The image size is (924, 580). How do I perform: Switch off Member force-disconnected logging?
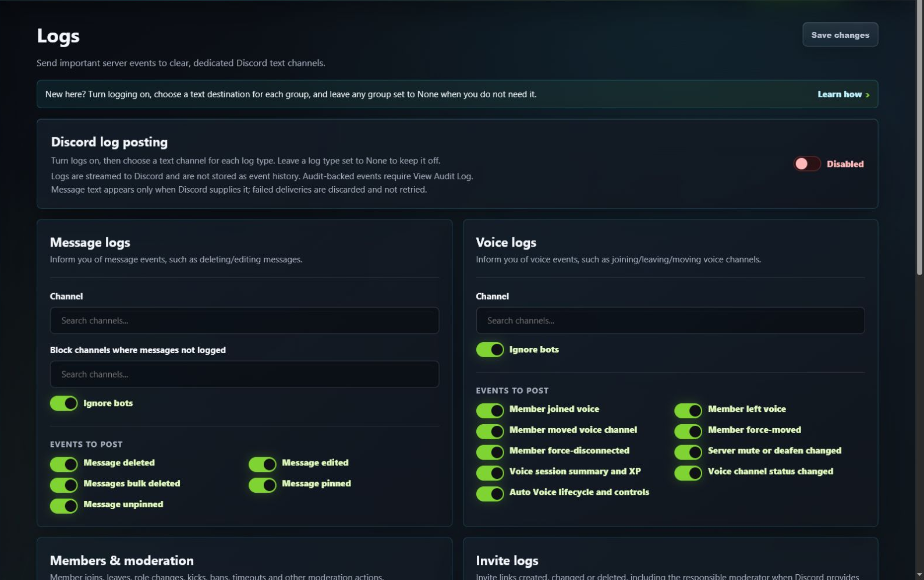tap(490, 452)
